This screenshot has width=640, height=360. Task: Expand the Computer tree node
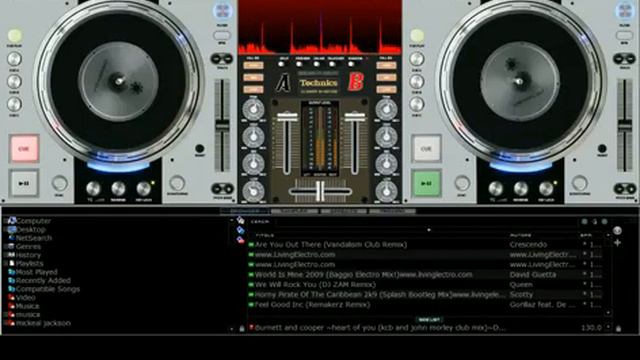click(x=5, y=221)
